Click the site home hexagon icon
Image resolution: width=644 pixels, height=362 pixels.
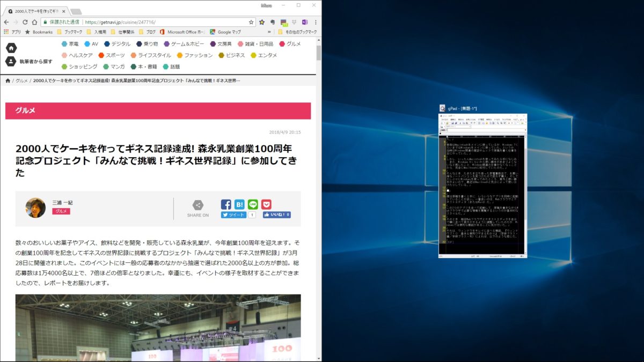pos(11,48)
